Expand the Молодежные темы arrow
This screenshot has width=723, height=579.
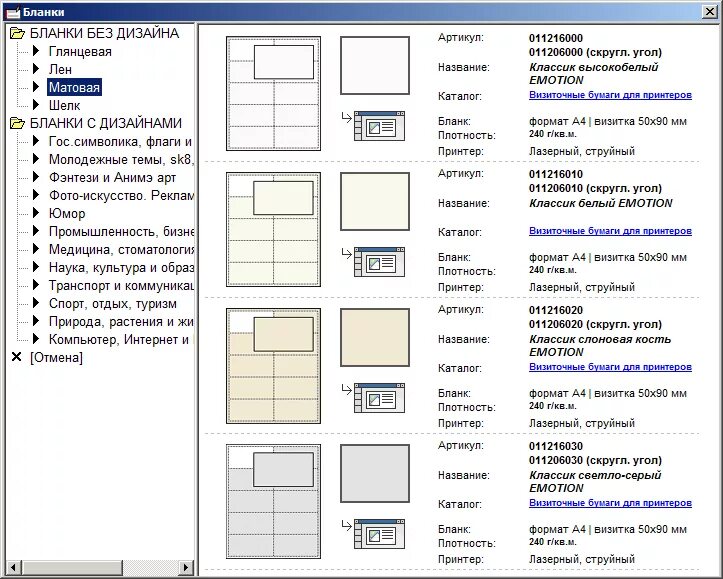(x=36, y=159)
